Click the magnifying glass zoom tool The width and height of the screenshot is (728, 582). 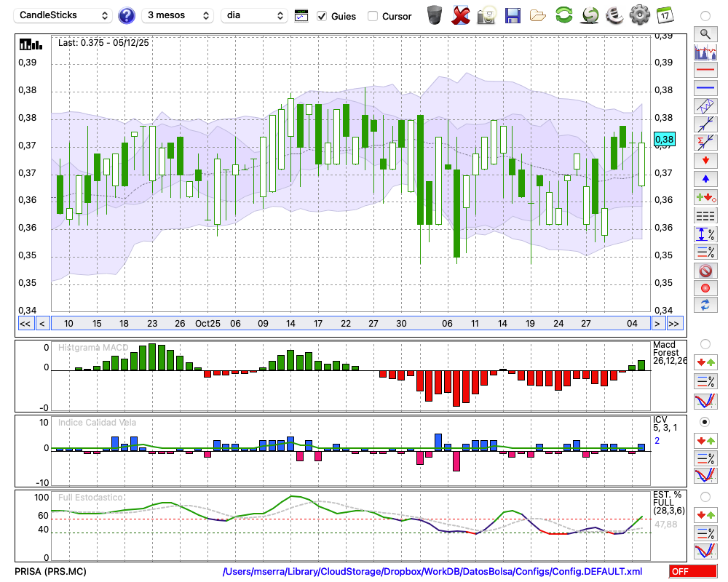coord(705,33)
